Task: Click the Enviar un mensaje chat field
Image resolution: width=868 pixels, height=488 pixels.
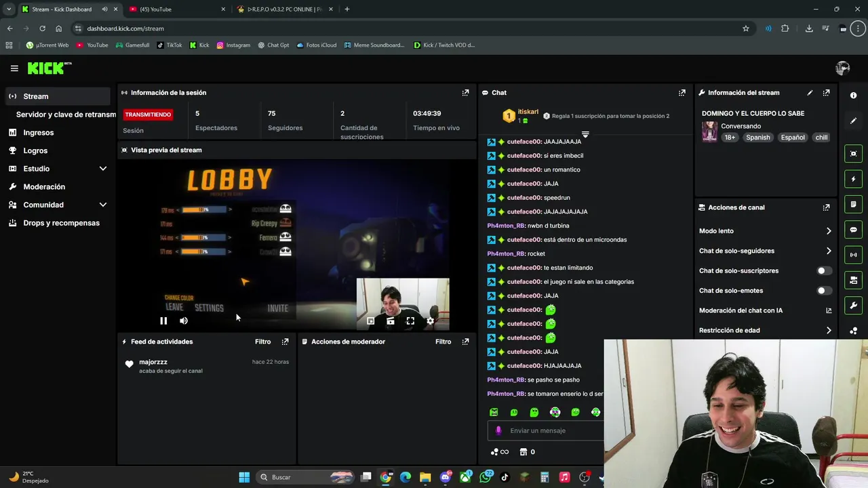Action: coord(545,431)
